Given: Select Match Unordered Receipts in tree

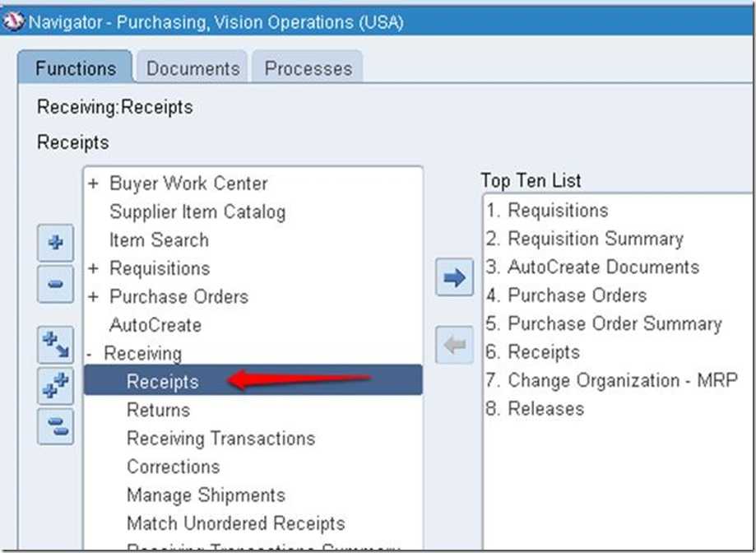Looking at the screenshot, I should [x=236, y=523].
